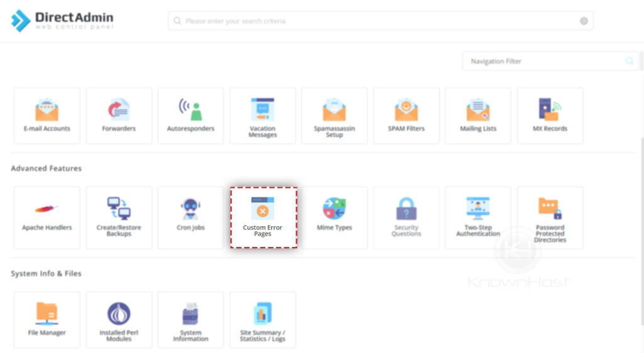Image resolution: width=644 pixels, height=353 pixels.
Task: Open Mailing Lists
Action: pos(478,115)
